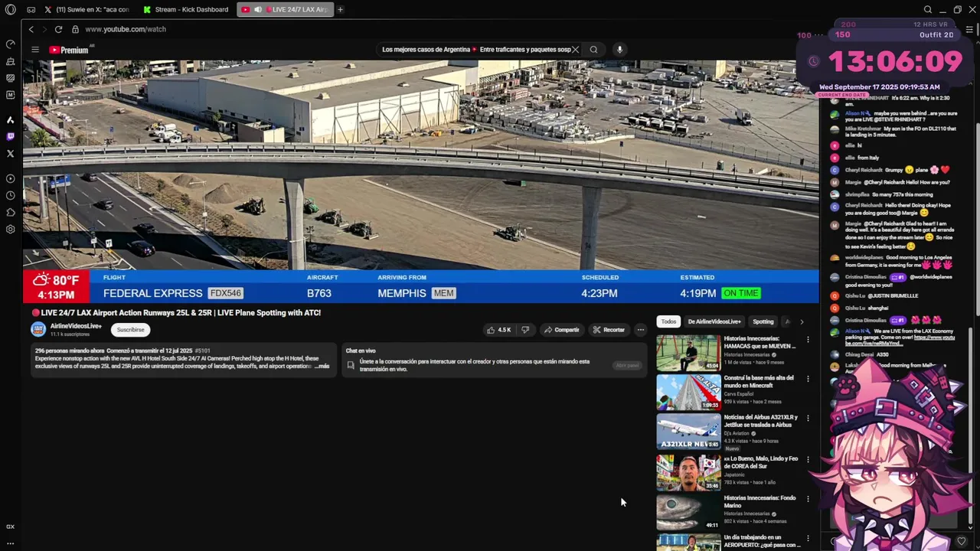Click the YouTube search magnifier button
This screenshot has height=551, width=980.
[593, 50]
